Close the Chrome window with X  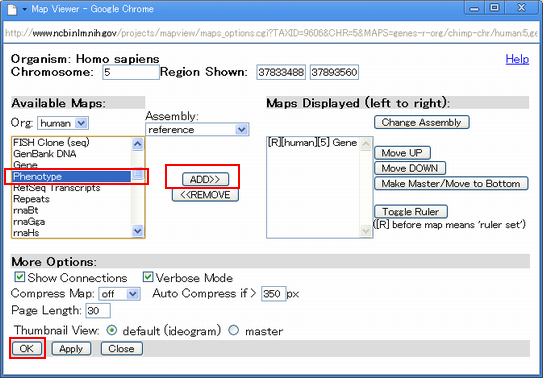coord(521,8)
